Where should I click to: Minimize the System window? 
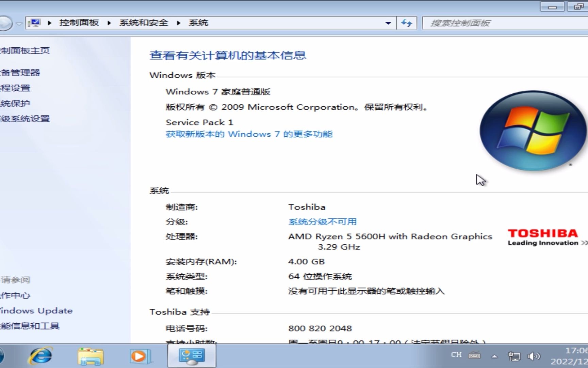click(552, 6)
